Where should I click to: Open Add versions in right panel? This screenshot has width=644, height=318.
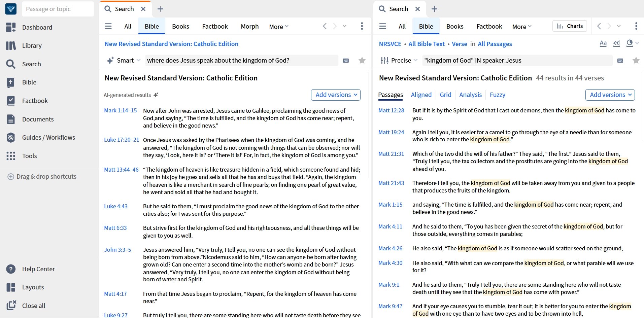pos(610,95)
